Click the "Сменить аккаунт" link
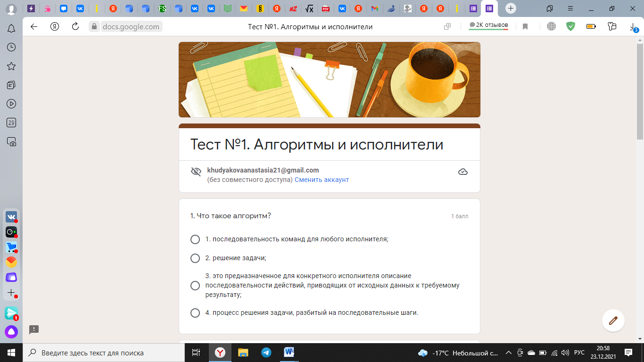Viewport: 644px width, 362px height. [322, 180]
